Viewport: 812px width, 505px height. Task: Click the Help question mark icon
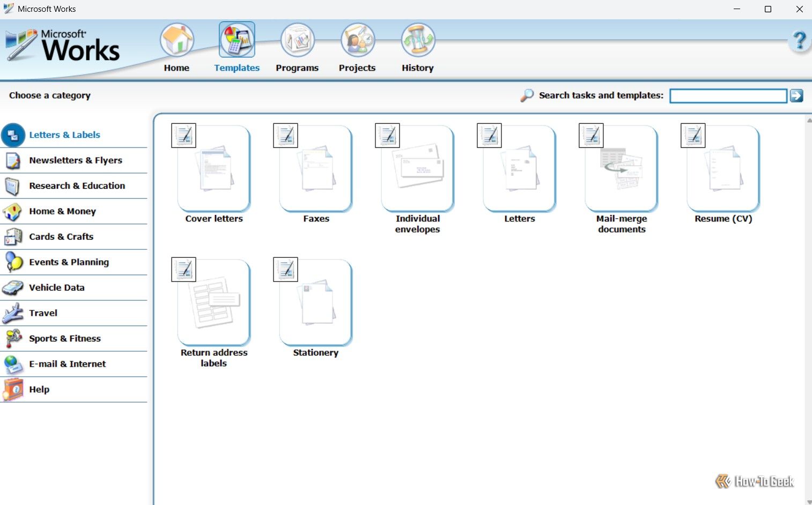[x=800, y=40]
